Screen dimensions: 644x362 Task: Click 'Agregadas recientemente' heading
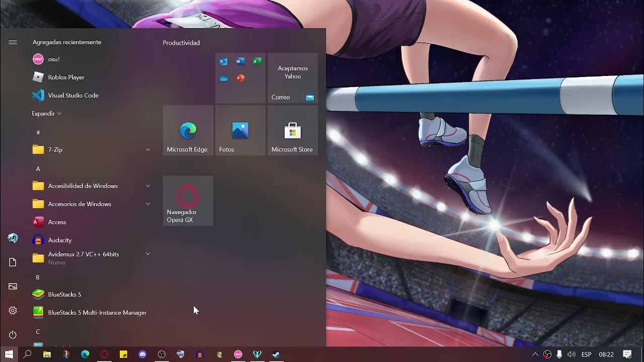(67, 42)
